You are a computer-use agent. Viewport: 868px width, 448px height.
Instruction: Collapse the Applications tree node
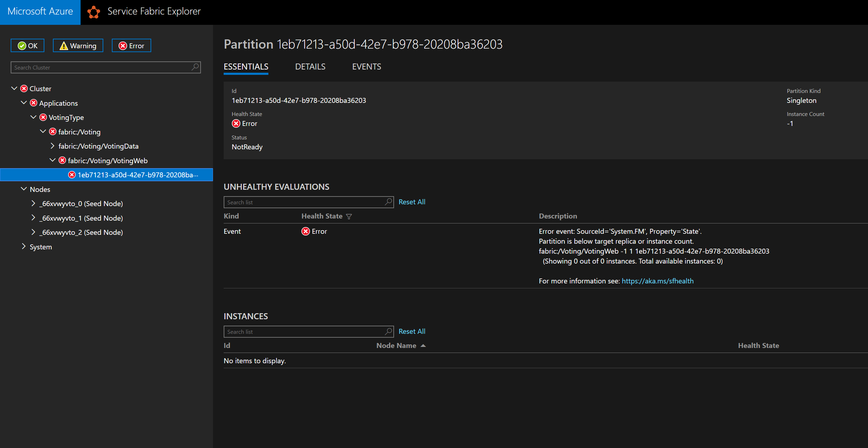[24, 103]
